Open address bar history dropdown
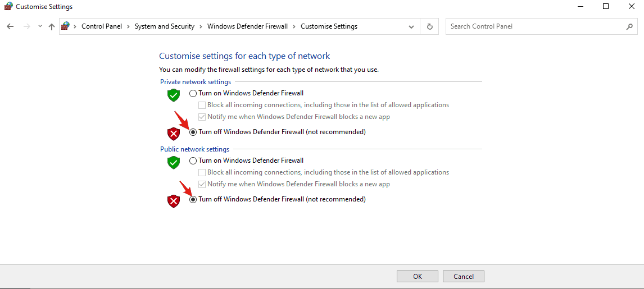This screenshot has width=644, height=289. [x=411, y=26]
